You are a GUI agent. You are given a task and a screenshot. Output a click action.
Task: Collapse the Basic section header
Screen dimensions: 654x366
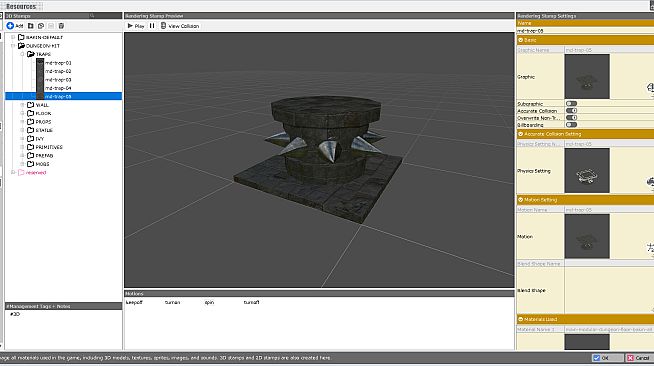(585, 40)
